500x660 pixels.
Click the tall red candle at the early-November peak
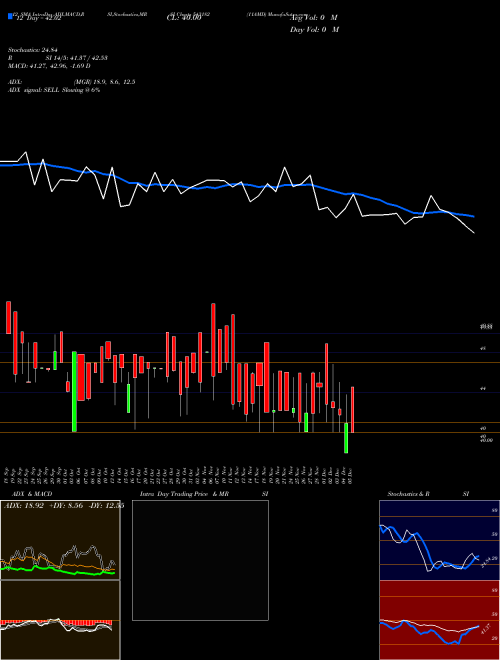(213, 340)
